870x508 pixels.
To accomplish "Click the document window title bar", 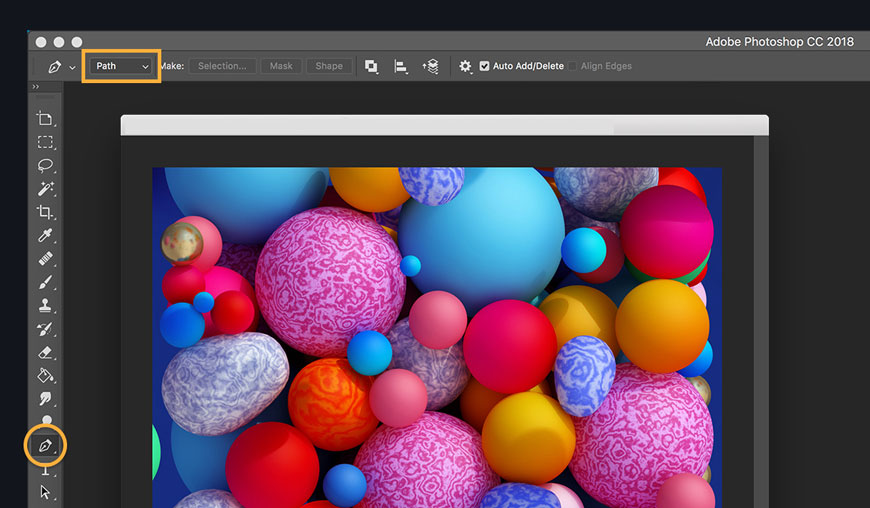I will [444, 125].
